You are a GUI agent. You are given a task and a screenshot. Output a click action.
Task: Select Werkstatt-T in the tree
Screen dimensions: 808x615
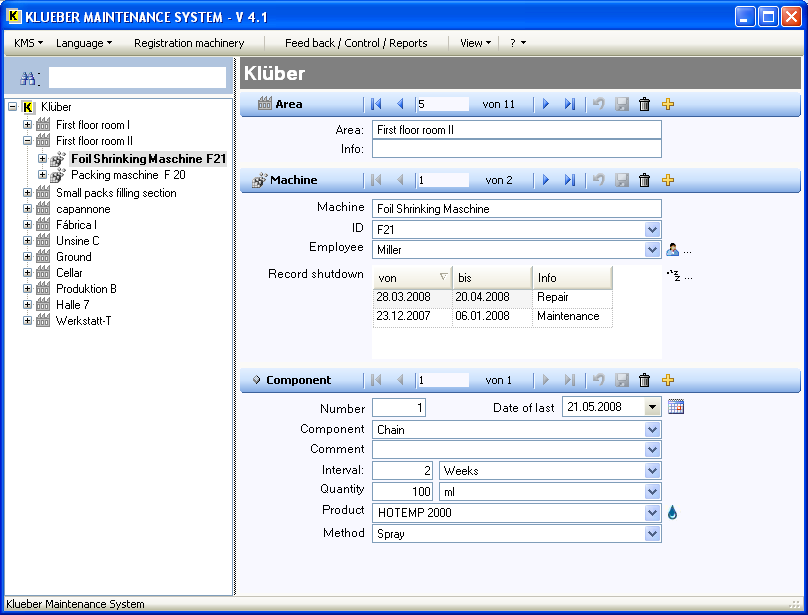click(x=83, y=321)
